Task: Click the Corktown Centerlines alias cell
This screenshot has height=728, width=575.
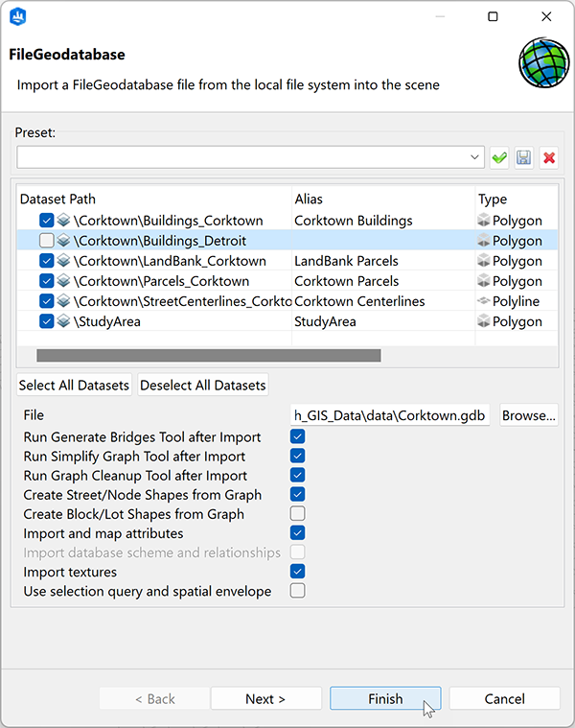Action: (x=359, y=301)
